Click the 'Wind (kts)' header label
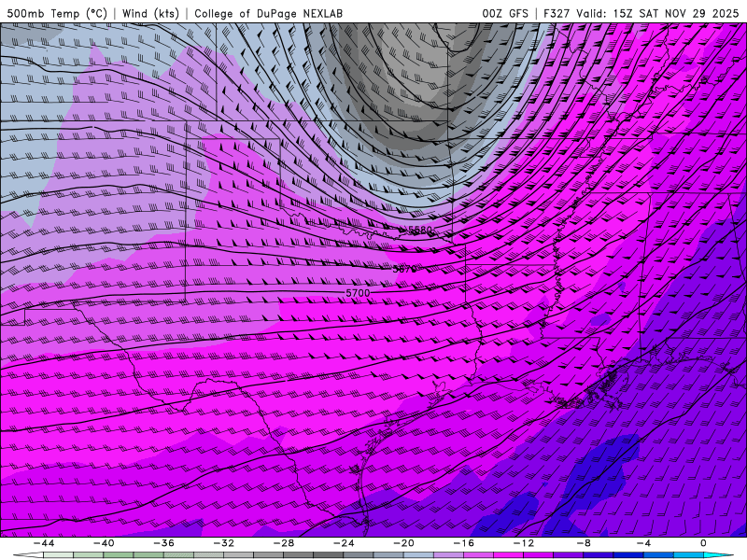747x560 pixels. pyautogui.click(x=150, y=13)
